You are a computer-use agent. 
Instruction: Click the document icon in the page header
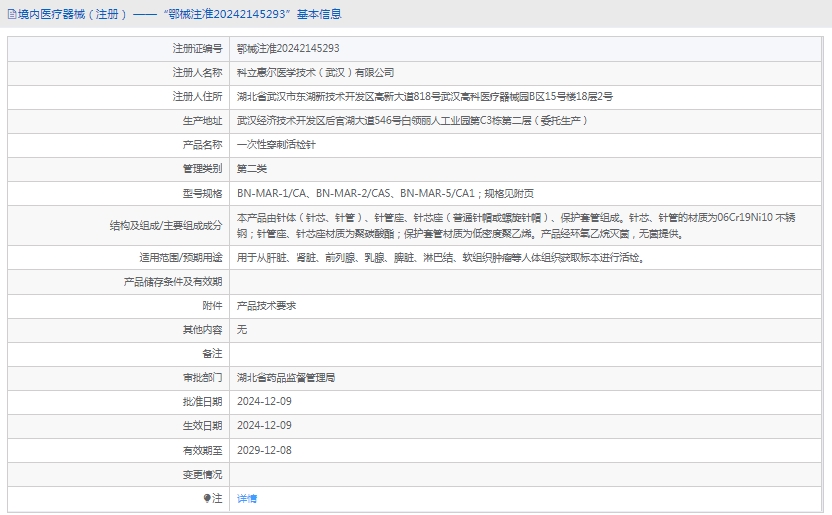(x=10, y=14)
